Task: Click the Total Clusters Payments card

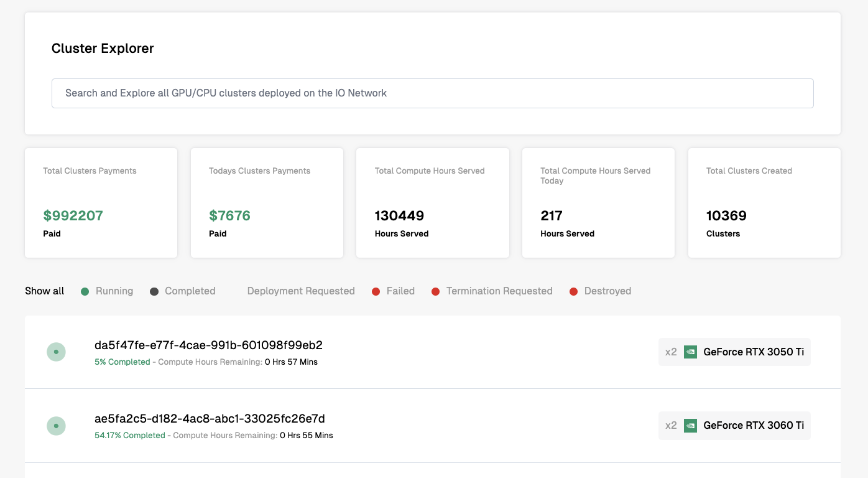Action: [101, 203]
